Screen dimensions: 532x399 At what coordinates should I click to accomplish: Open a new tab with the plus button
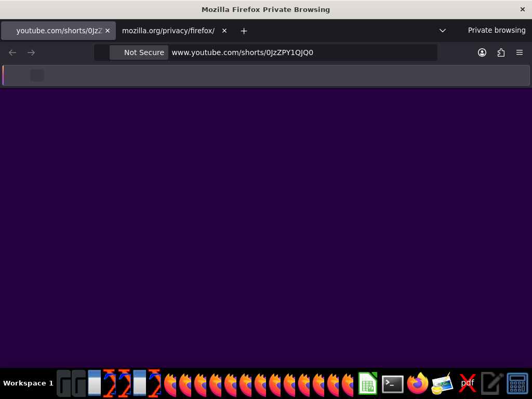tap(244, 31)
